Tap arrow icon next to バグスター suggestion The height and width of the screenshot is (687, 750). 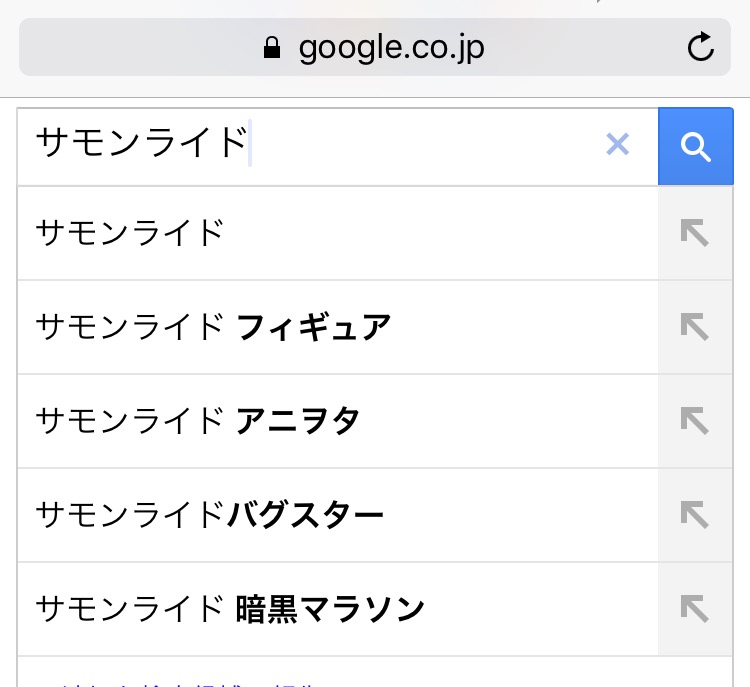tap(693, 515)
